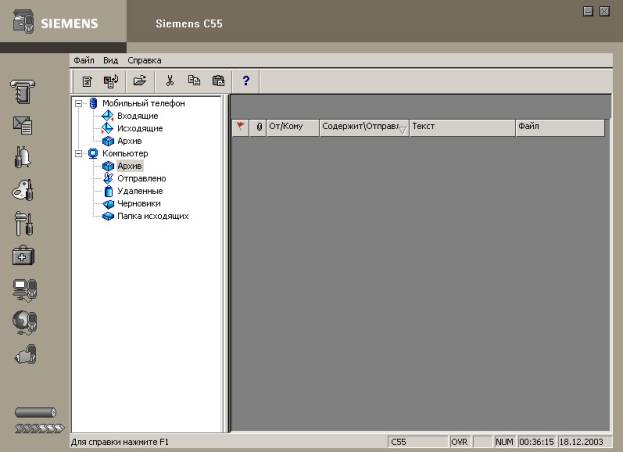This screenshot has width=623, height=452.
Task: Click the 18.12.2003 date in status bar
Action: 581,442
